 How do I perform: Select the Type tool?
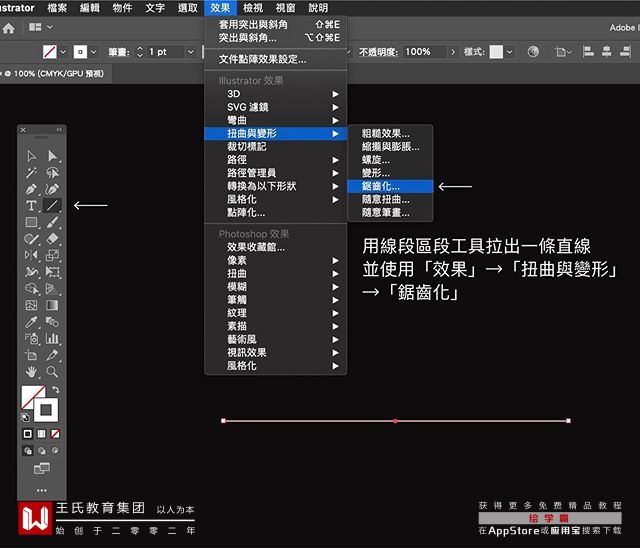[x=31, y=206]
